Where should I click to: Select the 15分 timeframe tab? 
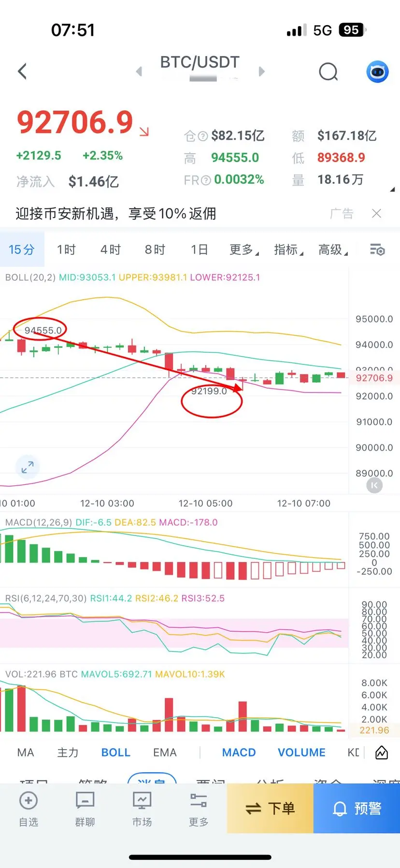click(22, 249)
